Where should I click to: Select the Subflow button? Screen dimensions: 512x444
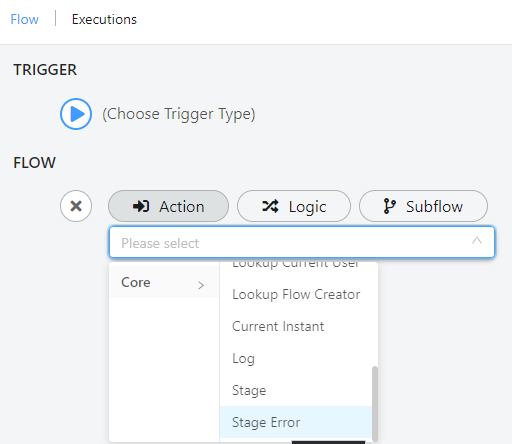(x=423, y=206)
